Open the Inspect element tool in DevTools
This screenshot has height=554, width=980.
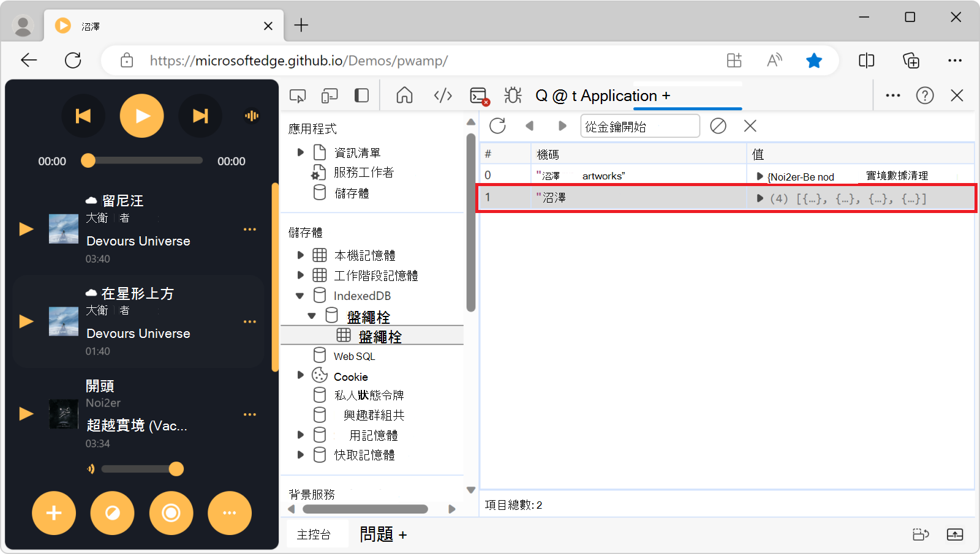tap(298, 95)
